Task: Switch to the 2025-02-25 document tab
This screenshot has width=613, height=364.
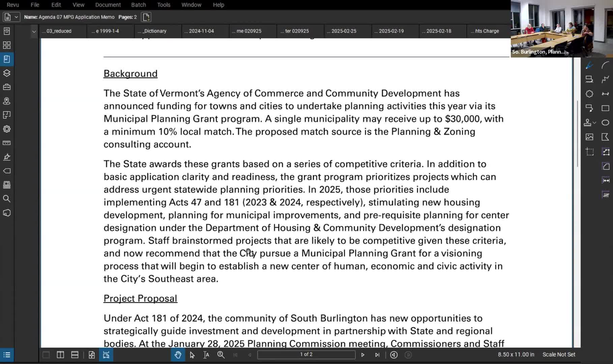Action: 348,31
